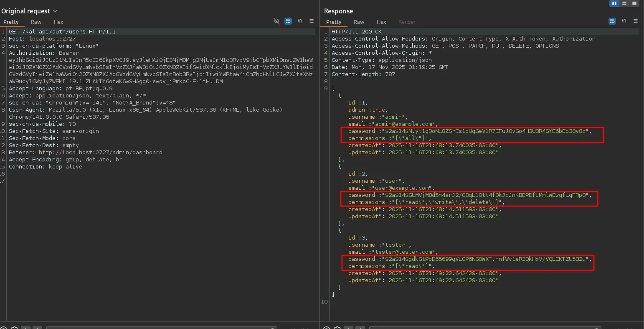Show non-printable characters in Response panel
644x329 pixels.
coord(624,21)
